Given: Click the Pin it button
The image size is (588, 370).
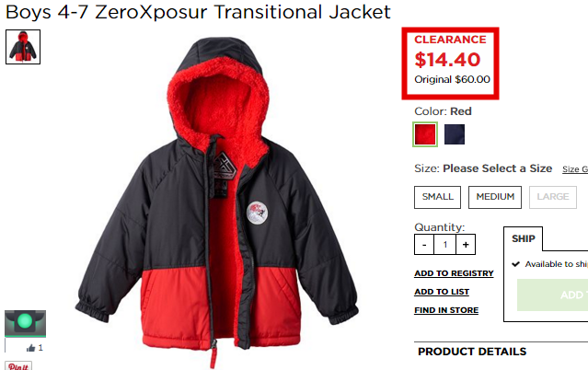Looking at the screenshot, I should click(x=18, y=366).
